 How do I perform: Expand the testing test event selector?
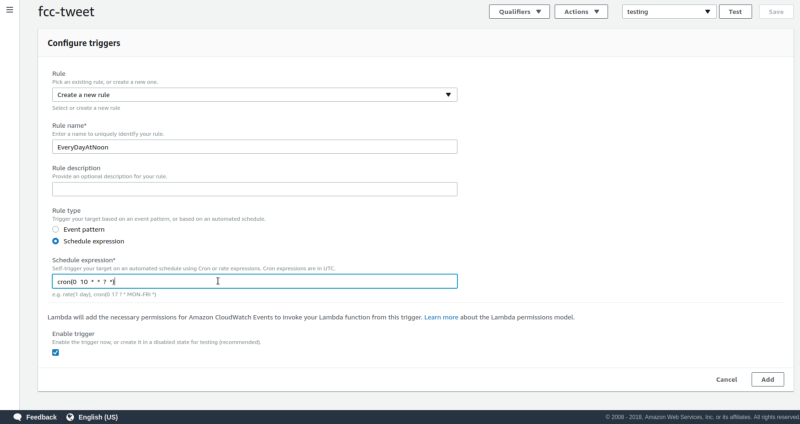[669, 12]
